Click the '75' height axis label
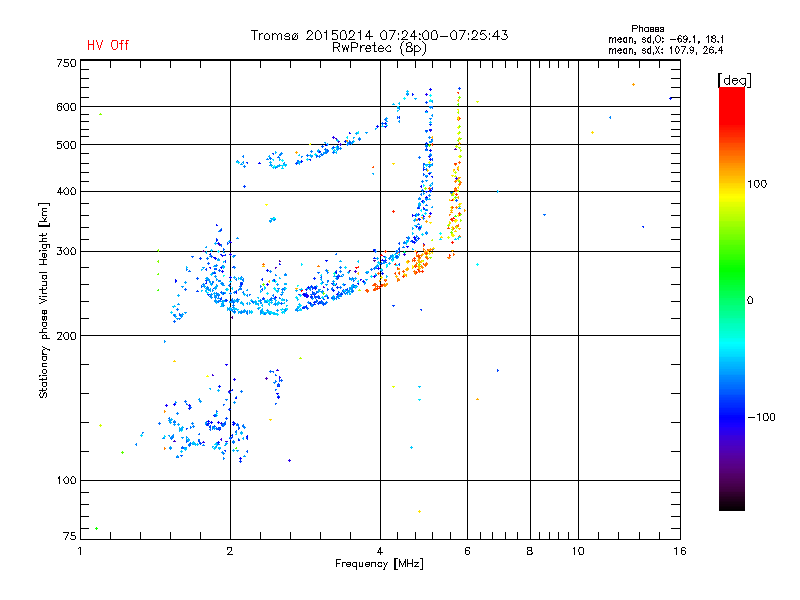This screenshot has width=800, height=600. tap(70, 536)
